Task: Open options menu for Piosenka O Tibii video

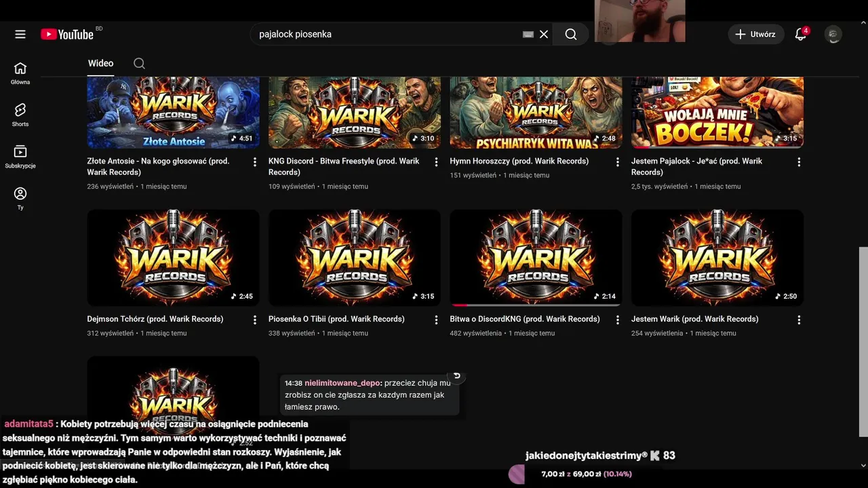Action: tap(436, 320)
